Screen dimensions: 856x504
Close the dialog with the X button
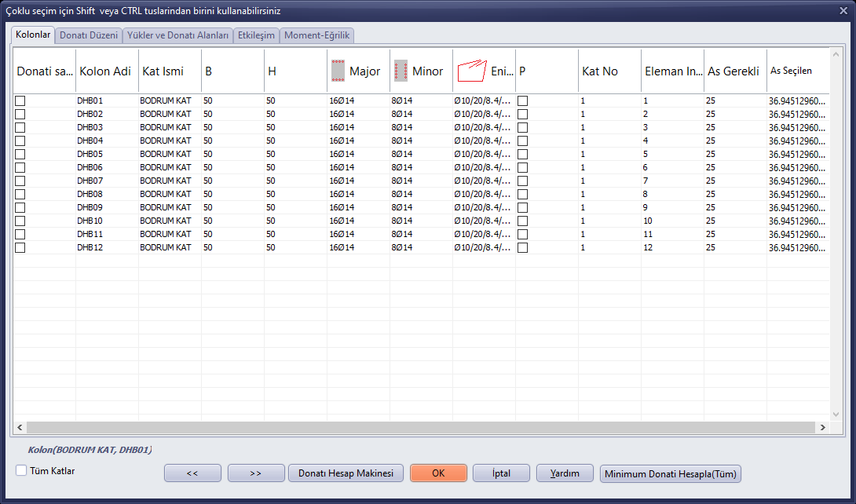point(843,10)
